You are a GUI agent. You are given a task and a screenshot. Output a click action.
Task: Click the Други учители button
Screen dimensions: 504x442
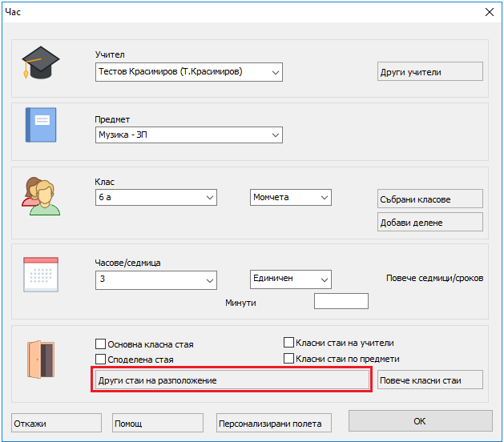(x=429, y=72)
